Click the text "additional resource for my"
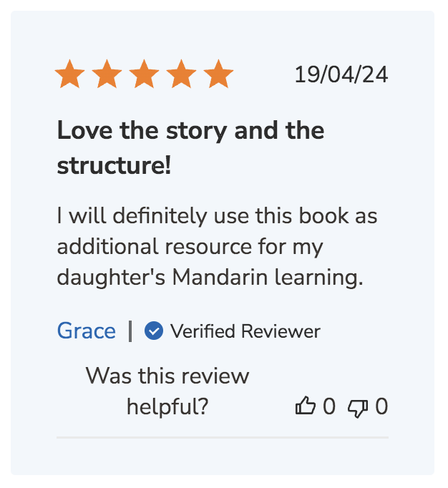 pos(190,246)
